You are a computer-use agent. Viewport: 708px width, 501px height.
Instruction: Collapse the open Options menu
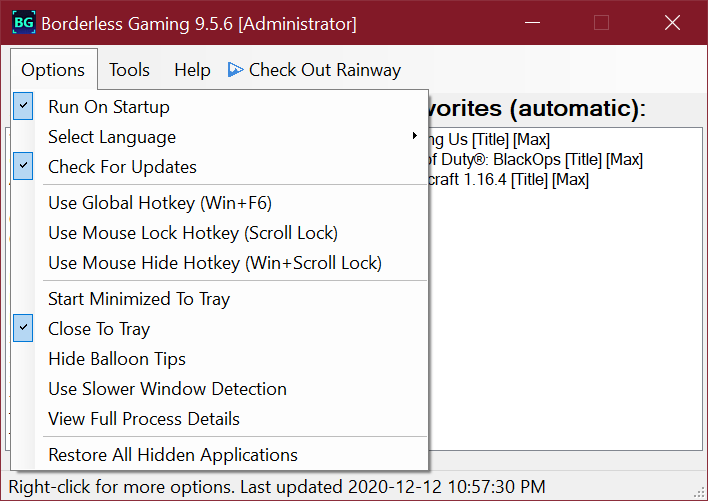[x=53, y=70]
